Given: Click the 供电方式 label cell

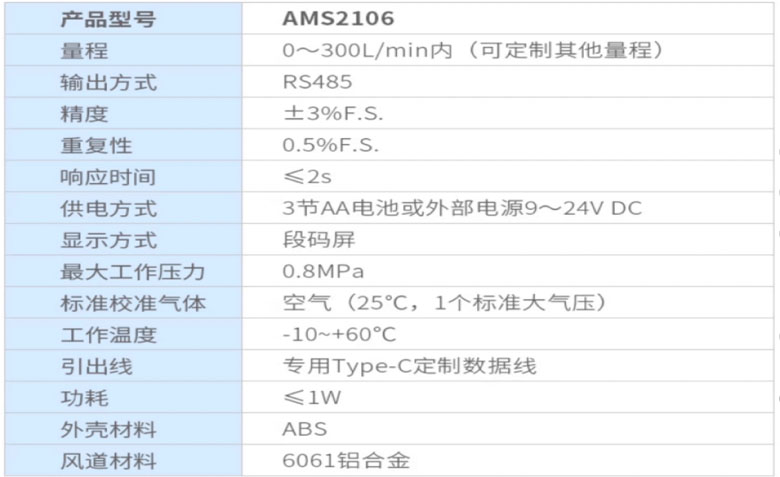Looking at the screenshot, I should coord(123,208).
